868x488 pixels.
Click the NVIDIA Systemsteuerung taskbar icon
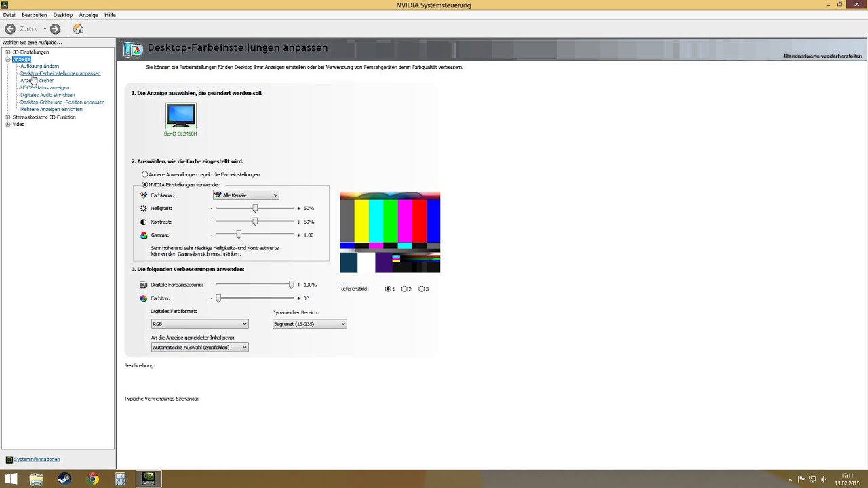pos(149,479)
